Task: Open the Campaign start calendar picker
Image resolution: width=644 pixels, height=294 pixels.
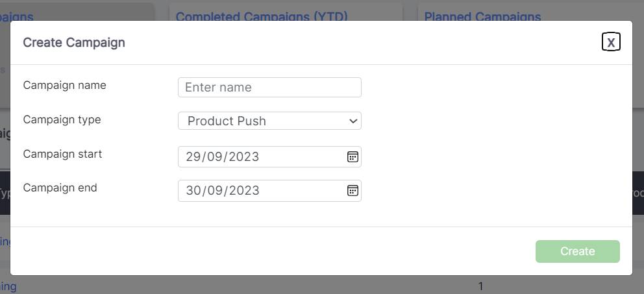Action: [353, 156]
